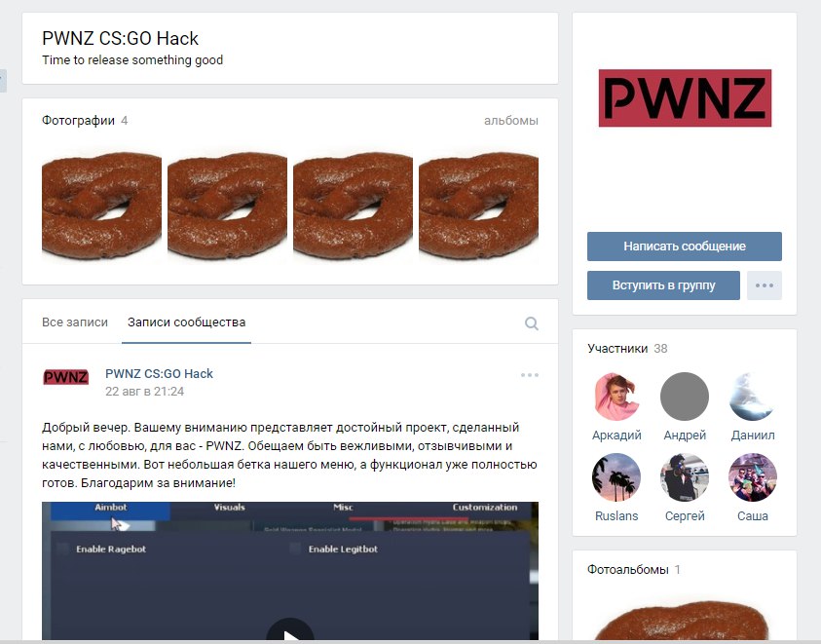Play the PWNZ menu beta video

pyautogui.click(x=289, y=632)
